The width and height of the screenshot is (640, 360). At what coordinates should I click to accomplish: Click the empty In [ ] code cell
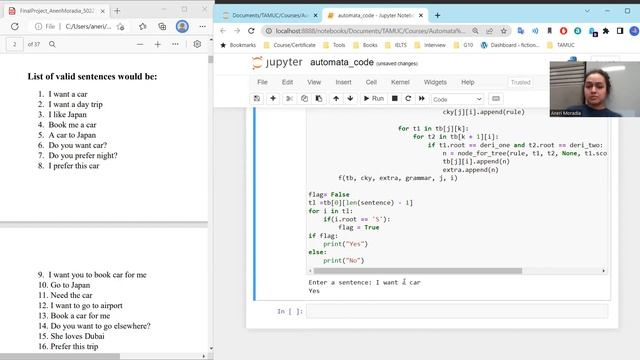tap(457, 311)
